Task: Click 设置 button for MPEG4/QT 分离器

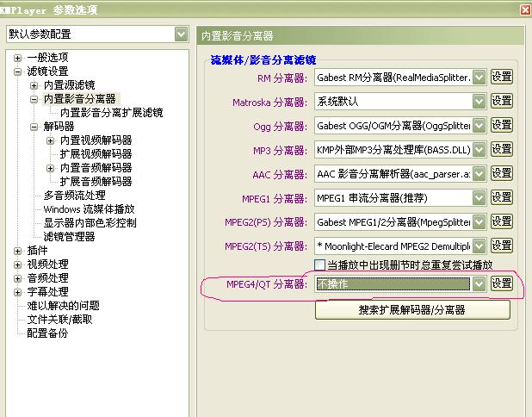Action: (501, 283)
